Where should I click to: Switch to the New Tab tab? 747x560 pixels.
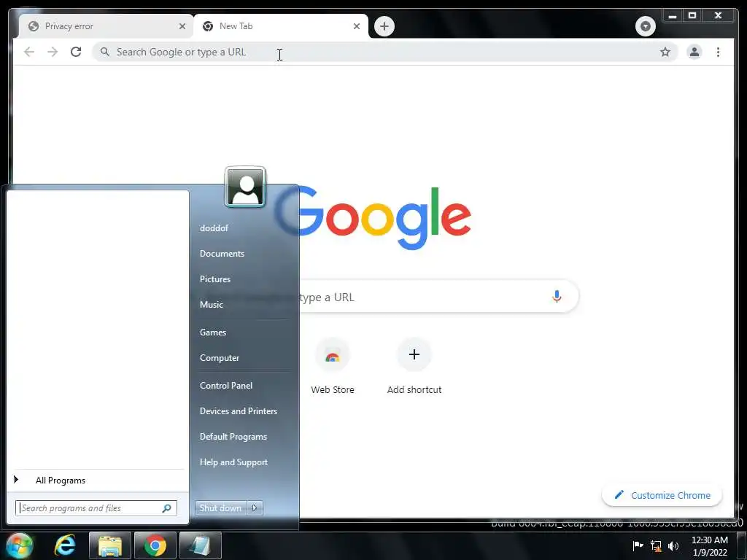(280, 26)
